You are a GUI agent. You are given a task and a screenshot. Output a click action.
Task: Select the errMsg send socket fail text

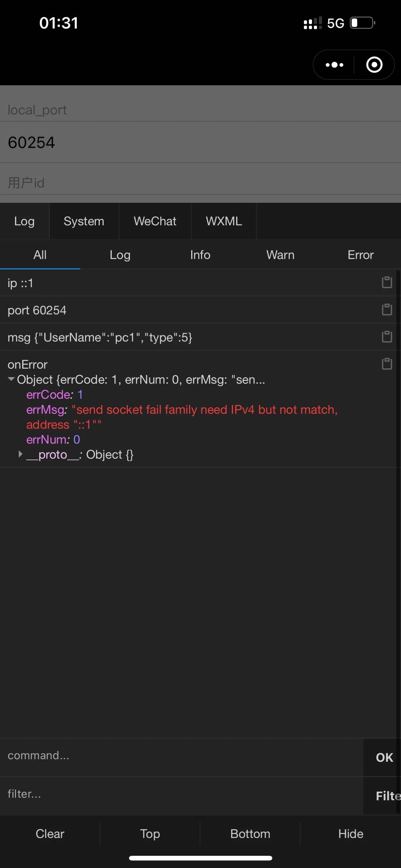coord(182,417)
